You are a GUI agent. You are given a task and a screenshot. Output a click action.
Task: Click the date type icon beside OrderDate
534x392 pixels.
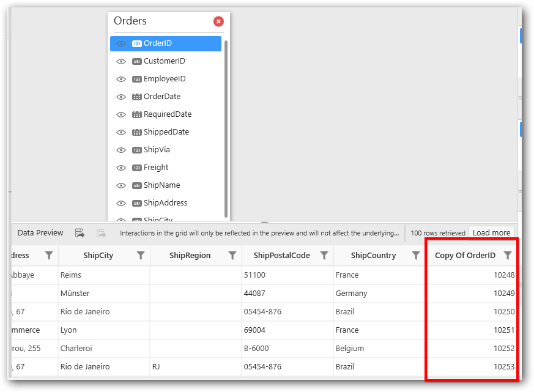[x=137, y=97]
